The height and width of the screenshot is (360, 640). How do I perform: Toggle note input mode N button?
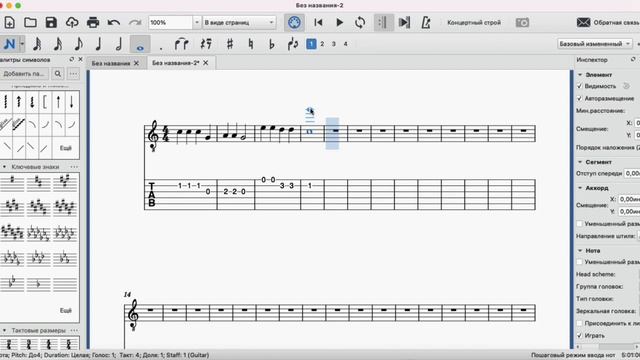click(x=9, y=44)
